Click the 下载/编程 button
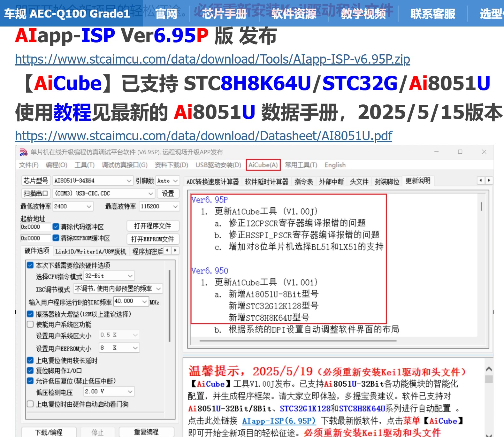The height and width of the screenshot is (437, 504). [x=49, y=432]
